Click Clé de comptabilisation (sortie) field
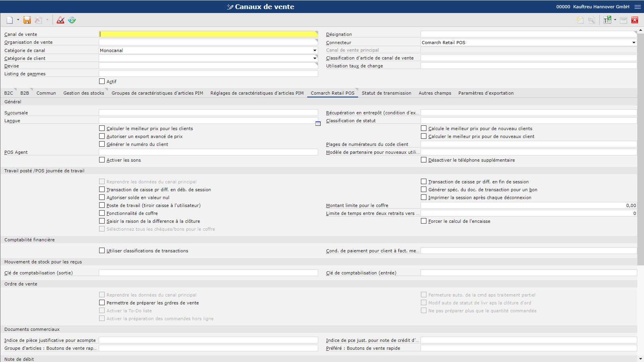This screenshot has width=644, height=362. point(208,273)
